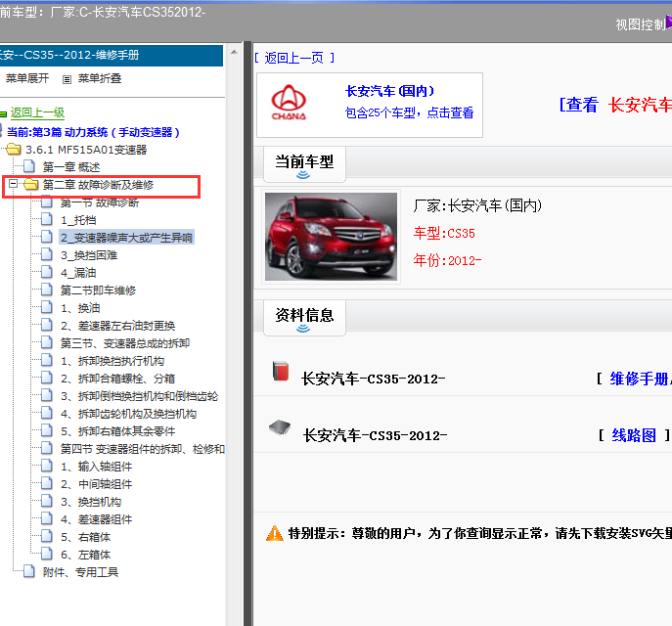The image size is (672, 626).
Task: Select 第四节 变速器组件的拆卸、检修和 item
Action: (x=142, y=449)
